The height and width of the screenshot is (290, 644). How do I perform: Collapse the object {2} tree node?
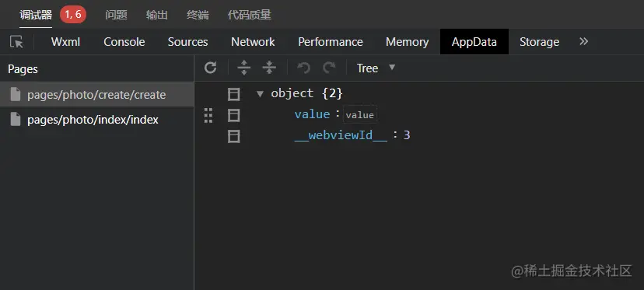tap(260, 94)
